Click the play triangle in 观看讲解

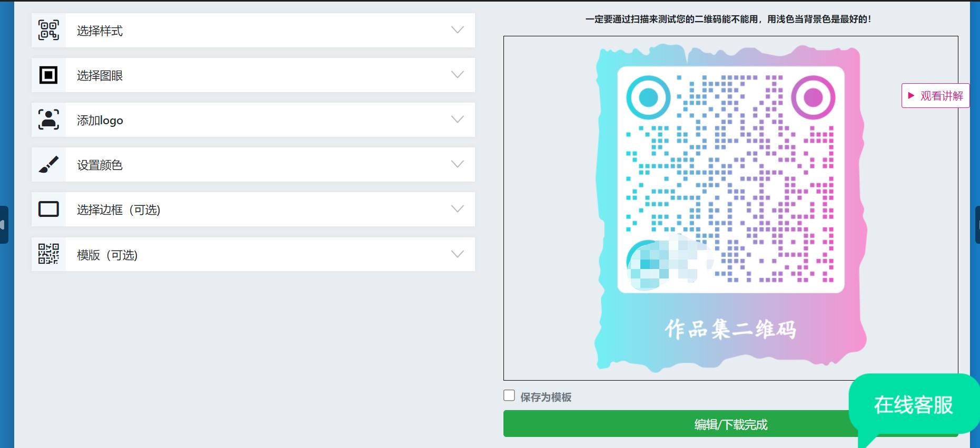[911, 96]
